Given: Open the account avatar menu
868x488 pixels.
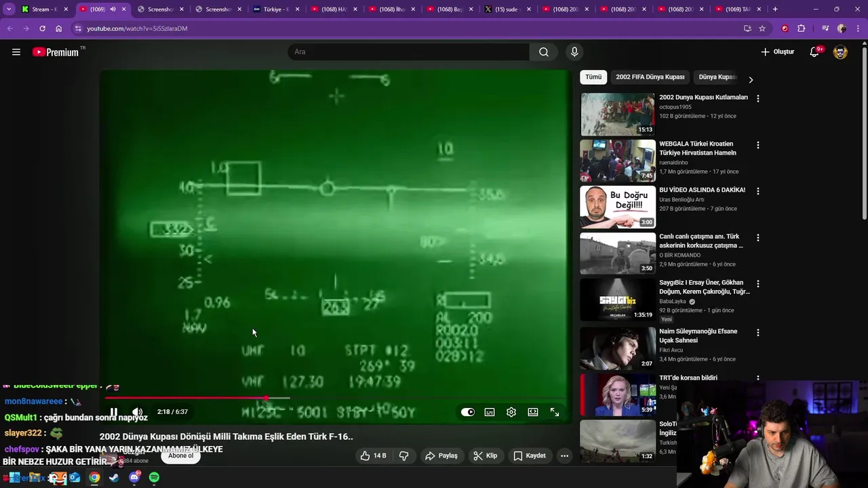Looking at the screenshot, I should pos(840,52).
